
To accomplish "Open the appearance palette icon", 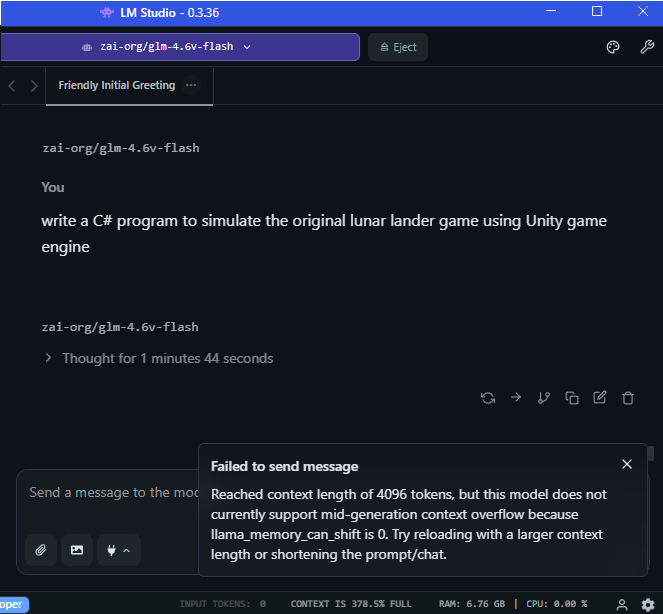I will click(614, 47).
